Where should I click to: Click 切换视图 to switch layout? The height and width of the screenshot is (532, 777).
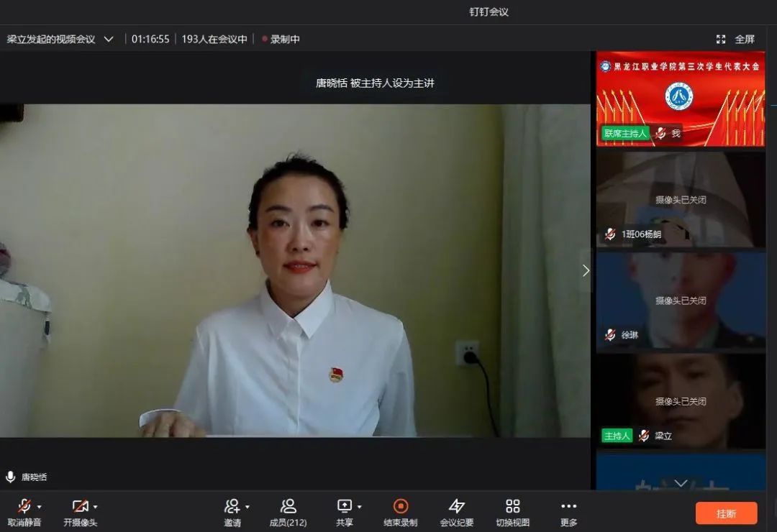click(512, 506)
